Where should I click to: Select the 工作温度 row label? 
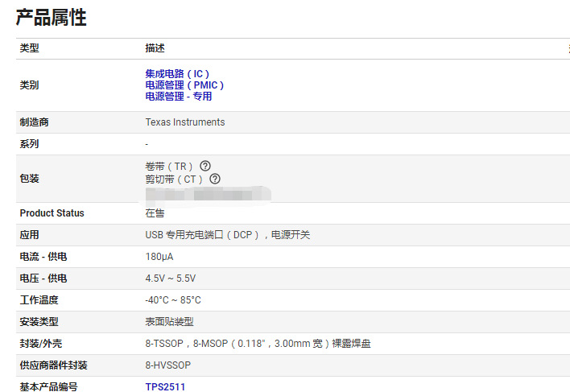click(39, 300)
